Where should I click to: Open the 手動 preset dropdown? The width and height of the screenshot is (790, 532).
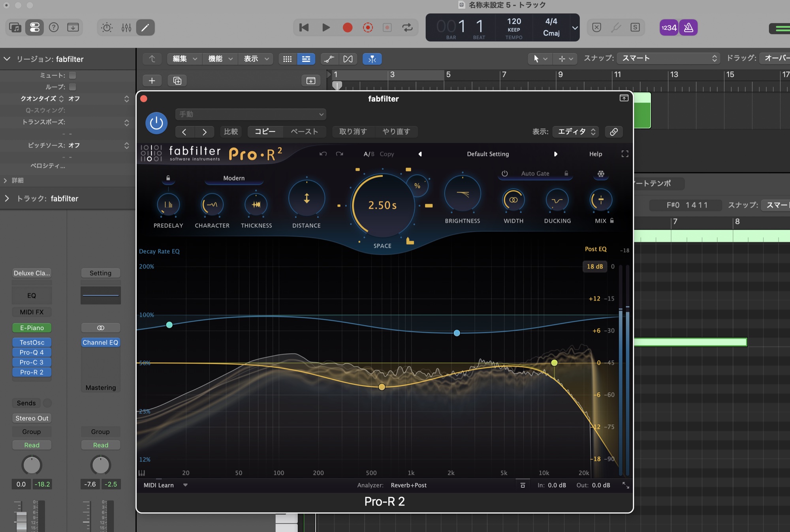pyautogui.click(x=251, y=114)
